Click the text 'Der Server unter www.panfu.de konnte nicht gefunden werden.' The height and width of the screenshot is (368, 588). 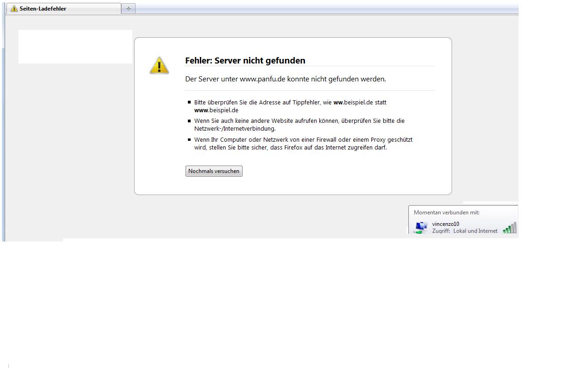tap(286, 79)
